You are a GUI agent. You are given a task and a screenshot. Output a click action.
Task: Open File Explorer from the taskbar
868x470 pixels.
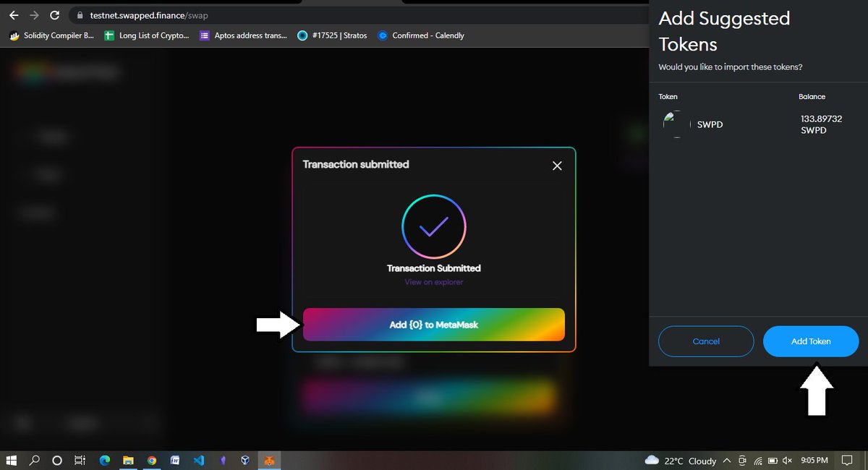click(x=128, y=460)
